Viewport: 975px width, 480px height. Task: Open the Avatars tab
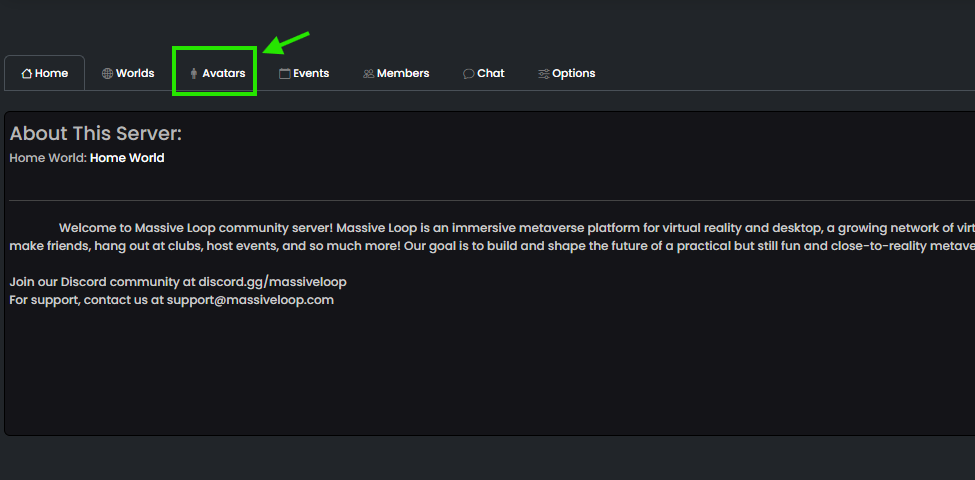click(x=217, y=73)
